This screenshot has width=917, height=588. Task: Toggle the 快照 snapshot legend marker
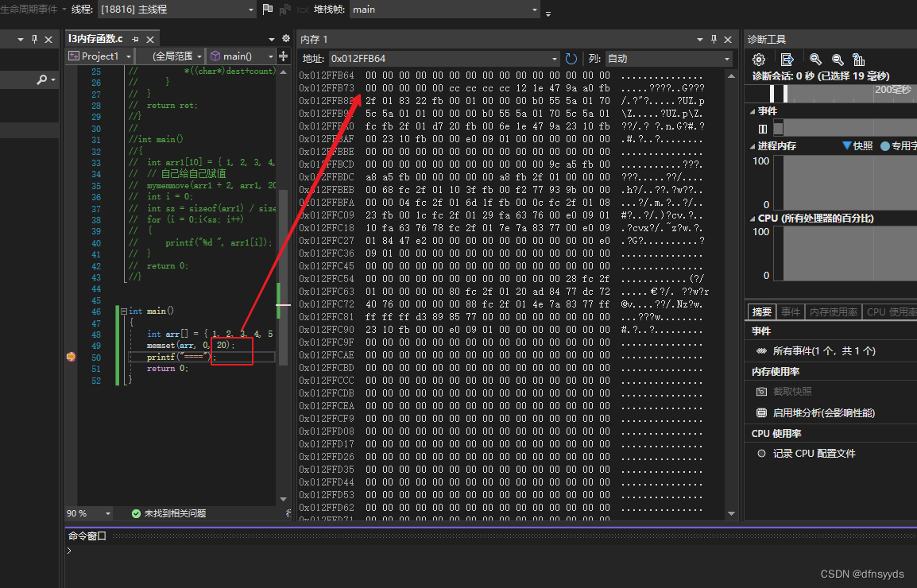pos(846,145)
